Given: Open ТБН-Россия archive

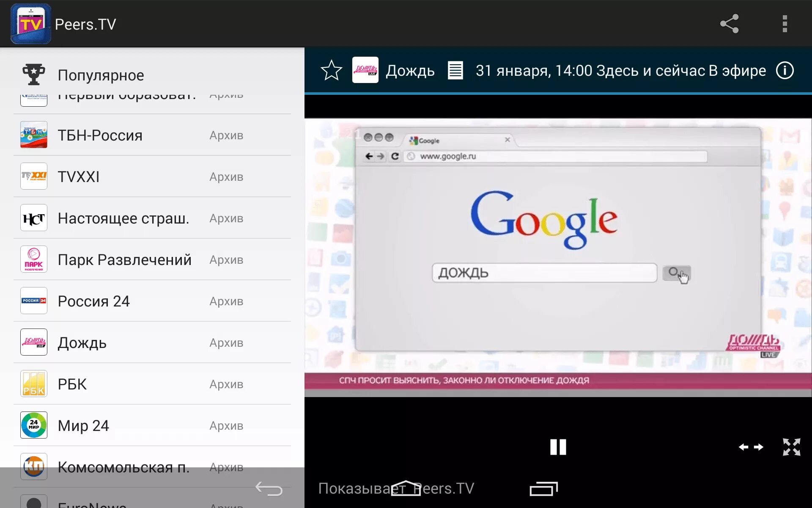Looking at the screenshot, I should click(x=226, y=135).
